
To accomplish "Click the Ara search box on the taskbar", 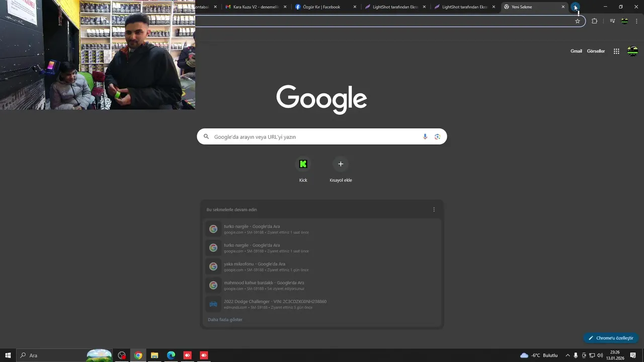I will [x=64, y=355].
